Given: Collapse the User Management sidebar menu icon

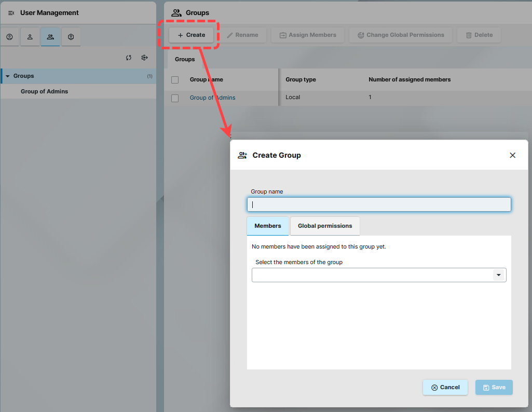Looking at the screenshot, I should point(11,13).
